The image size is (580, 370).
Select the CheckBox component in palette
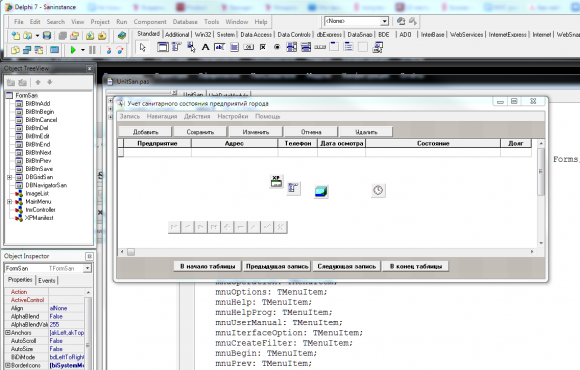pyautogui.click(x=263, y=47)
